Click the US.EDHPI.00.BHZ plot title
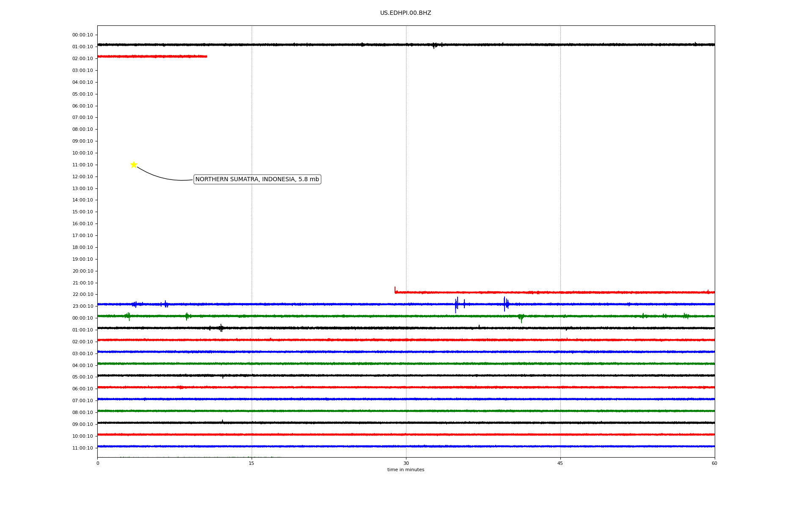Screen dimensions: 812x508 point(406,13)
